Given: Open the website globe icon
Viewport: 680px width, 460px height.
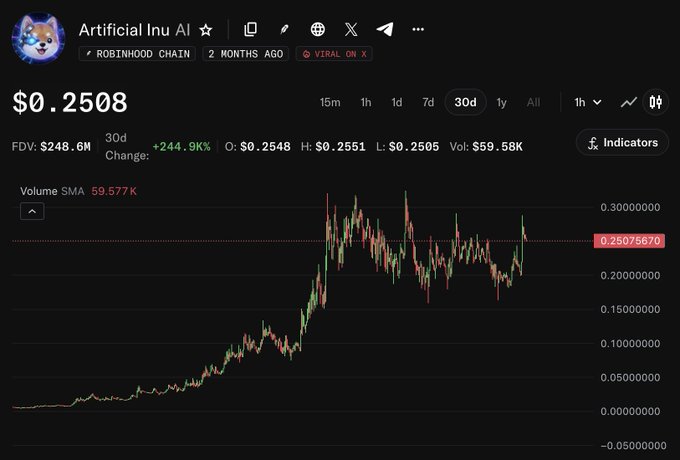Looking at the screenshot, I should [318, 29].
